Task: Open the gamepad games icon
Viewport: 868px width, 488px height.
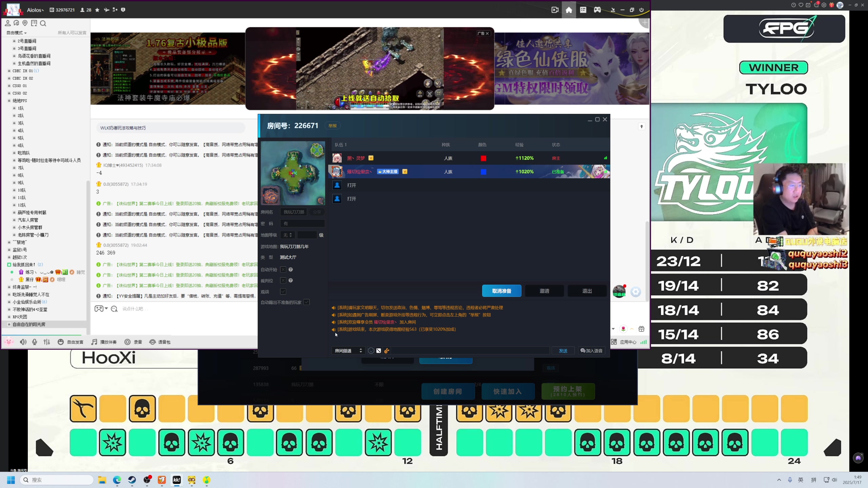Action: click(x=597, y=10)
